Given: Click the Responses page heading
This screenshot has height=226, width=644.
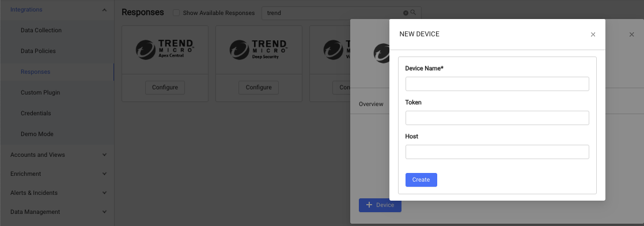Looking at the screenshot, I should [142, 12].
